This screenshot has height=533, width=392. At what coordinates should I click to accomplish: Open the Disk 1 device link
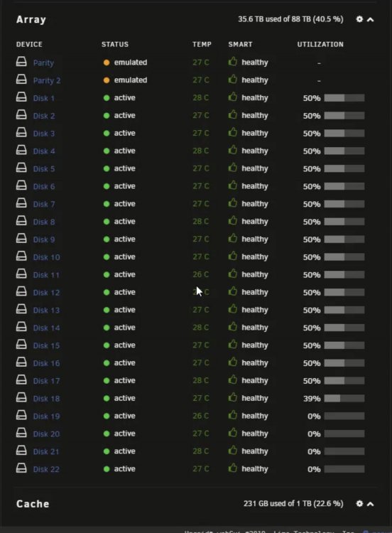click(x=44, y=98)
